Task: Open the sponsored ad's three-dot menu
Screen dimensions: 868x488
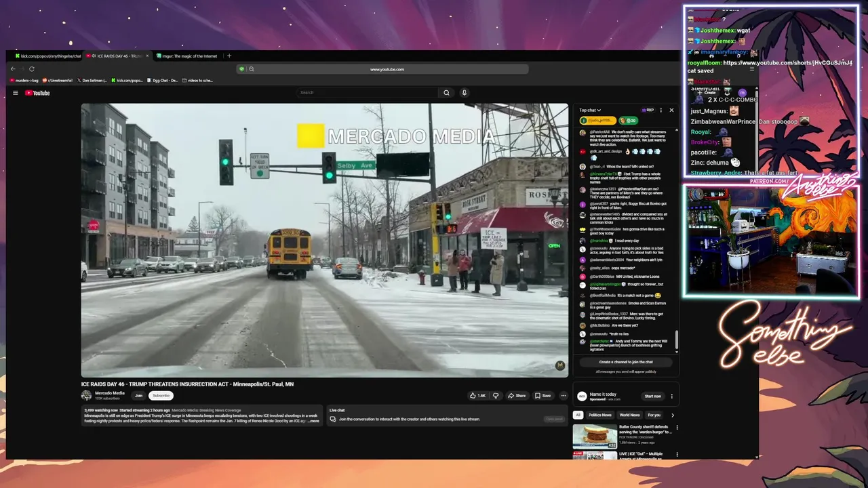Action: point(672,396)
